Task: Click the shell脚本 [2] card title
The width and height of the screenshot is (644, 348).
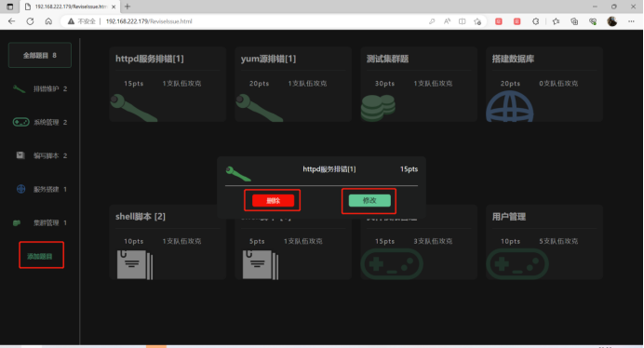Action: coord(140,217)
